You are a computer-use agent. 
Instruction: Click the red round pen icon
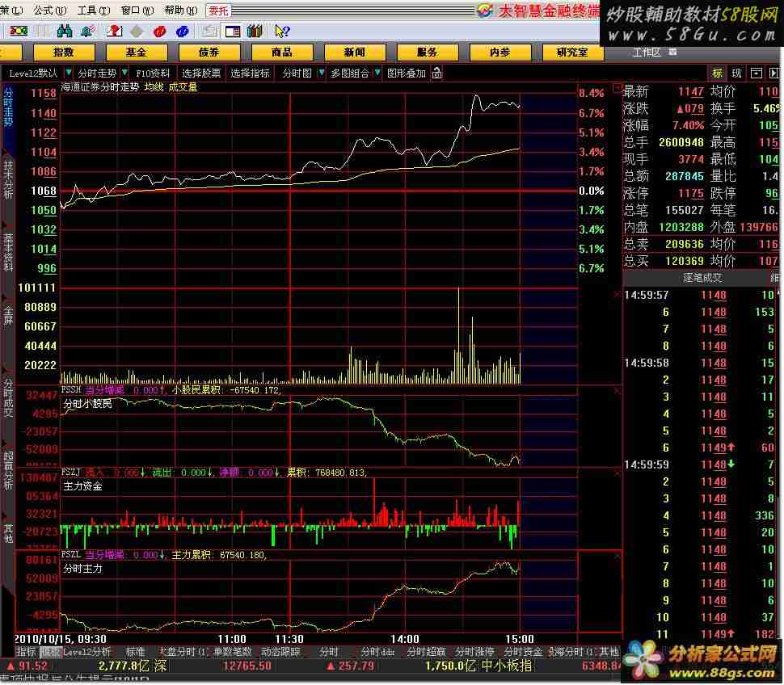pyautogui.click(x=159, y=32)
